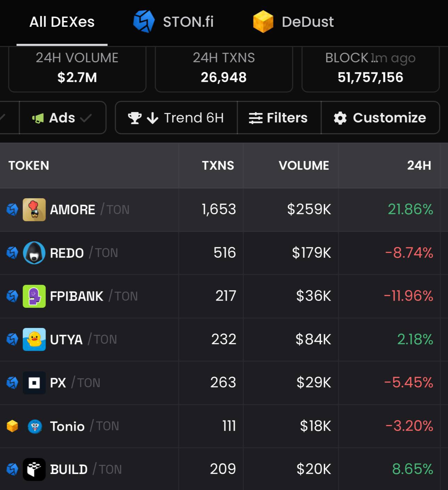The height and width of the screenshot is (490, 448).
Task: Open the Tonio / TON pair row
Action: click(x=224, y=426)
